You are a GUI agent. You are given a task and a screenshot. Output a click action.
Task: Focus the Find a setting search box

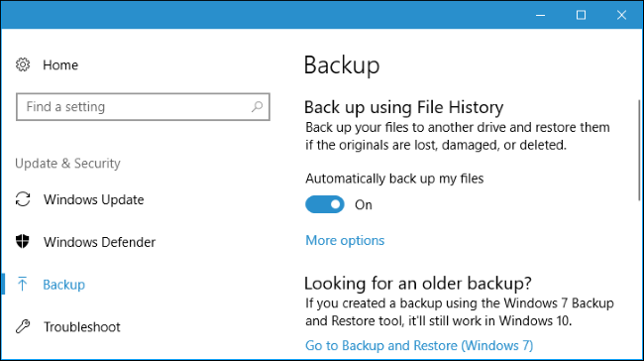pos(143,107)
